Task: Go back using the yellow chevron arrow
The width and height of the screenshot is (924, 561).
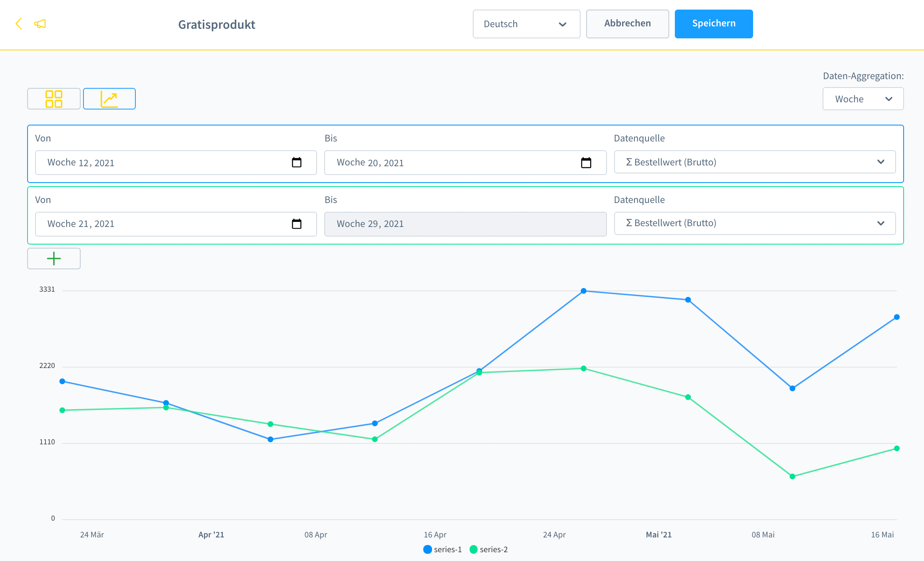Action: click(18, 24)
